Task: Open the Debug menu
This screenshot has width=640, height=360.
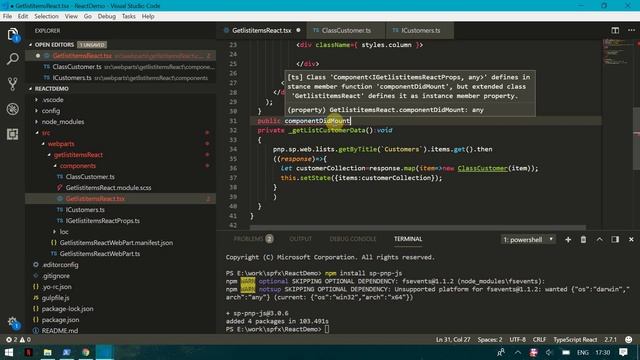Action: pos(107,16)
